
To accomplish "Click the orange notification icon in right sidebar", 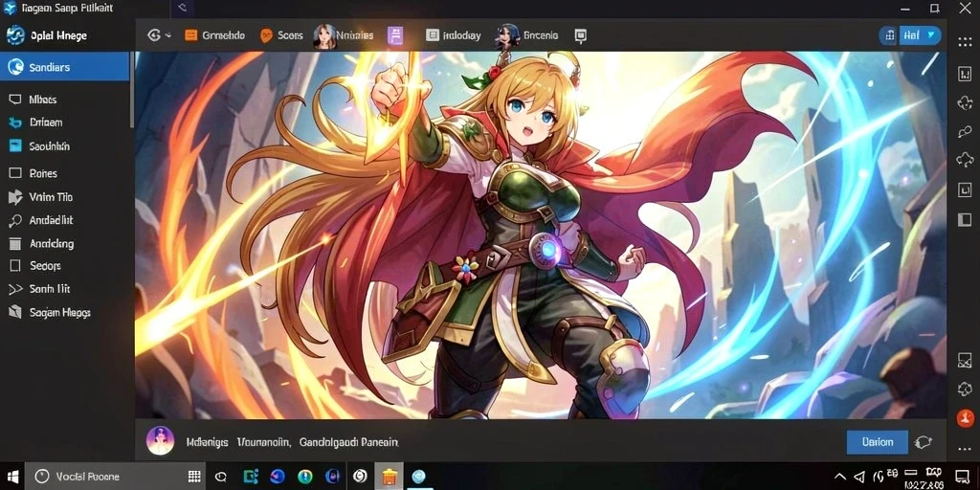I will point(965,418).
